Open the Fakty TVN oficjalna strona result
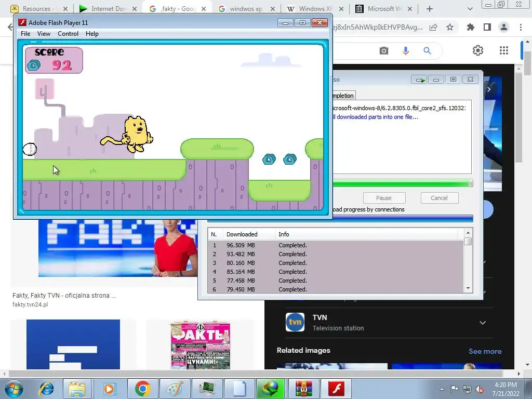Image resolution: width=532 pixels, height=399 pixels. [x=64, y=295]
